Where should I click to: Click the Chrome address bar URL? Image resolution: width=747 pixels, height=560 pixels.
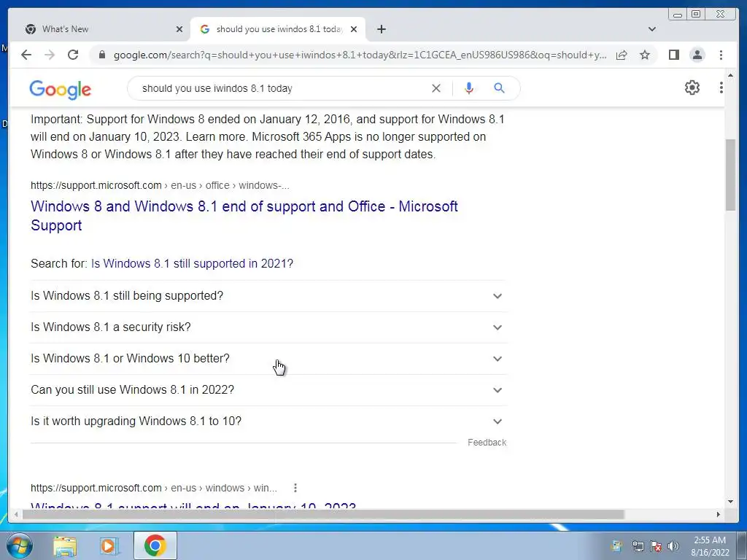(360, 55)
